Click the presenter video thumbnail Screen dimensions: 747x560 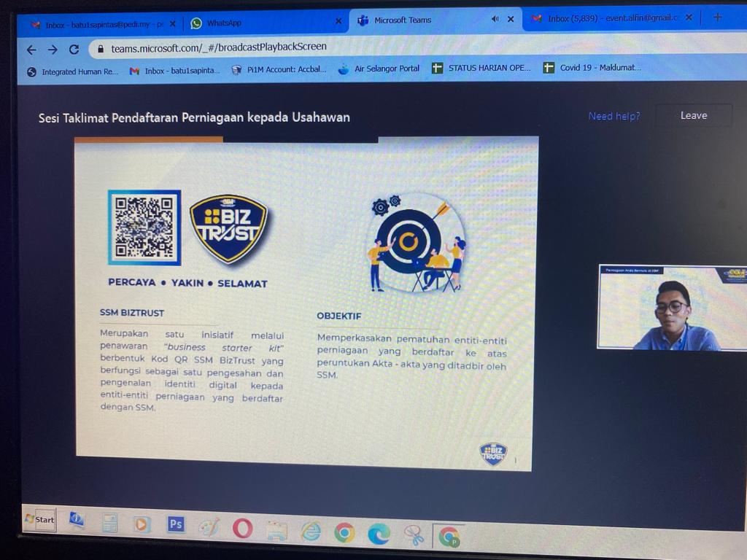tap(671, 308)
